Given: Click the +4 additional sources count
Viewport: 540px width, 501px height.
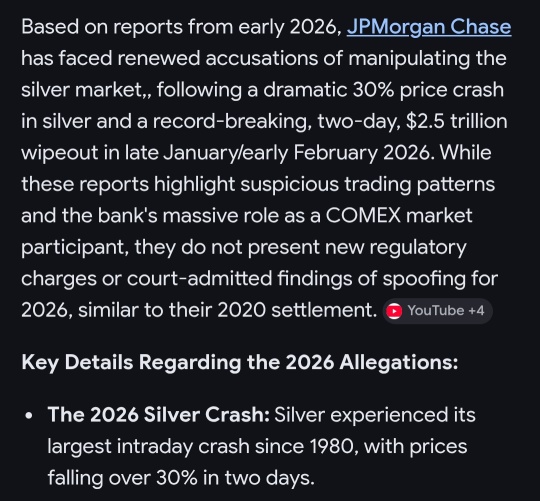Looking at the screenshot, I should tap(477, 311).
